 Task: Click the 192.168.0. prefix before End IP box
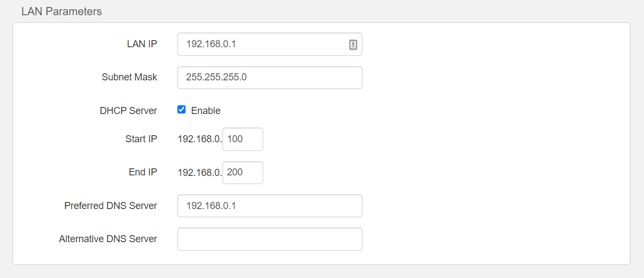(200, 173)
